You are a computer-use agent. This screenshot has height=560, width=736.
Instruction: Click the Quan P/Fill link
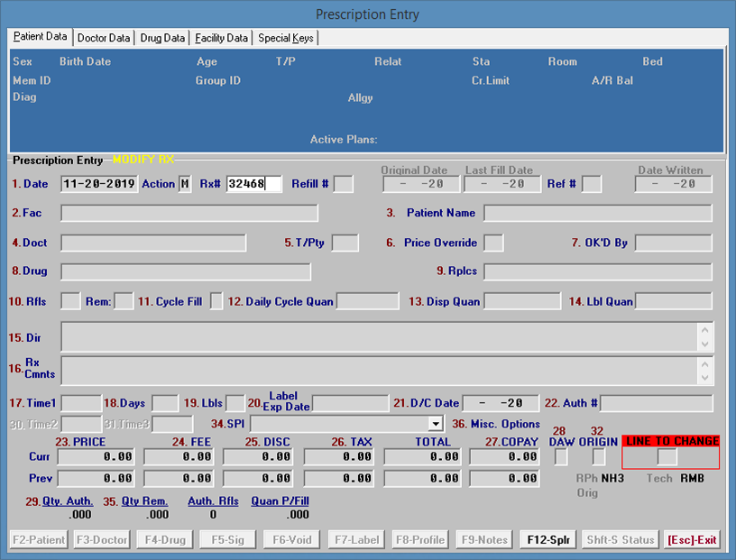[279, 500]
